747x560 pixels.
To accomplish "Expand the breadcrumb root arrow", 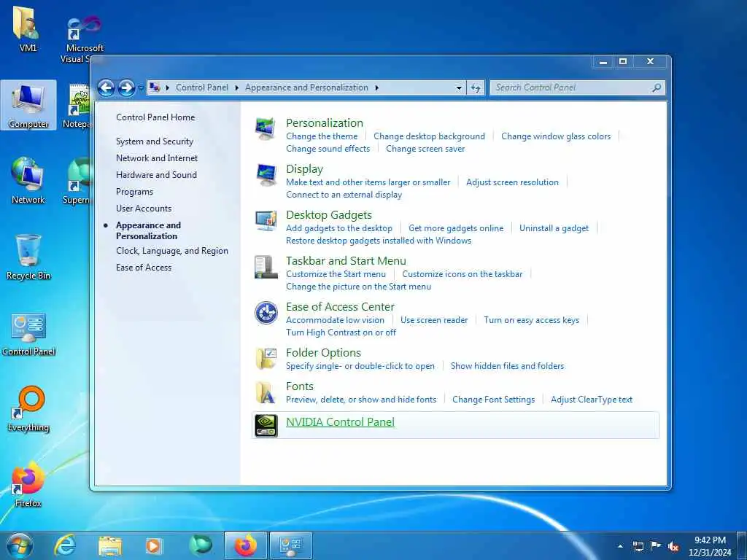I will pos(167,88).
